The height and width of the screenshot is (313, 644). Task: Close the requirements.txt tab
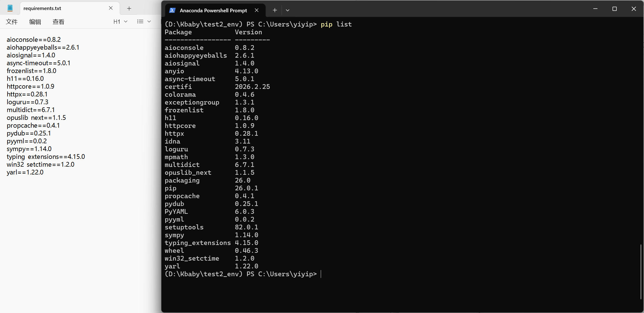(111, 8)
